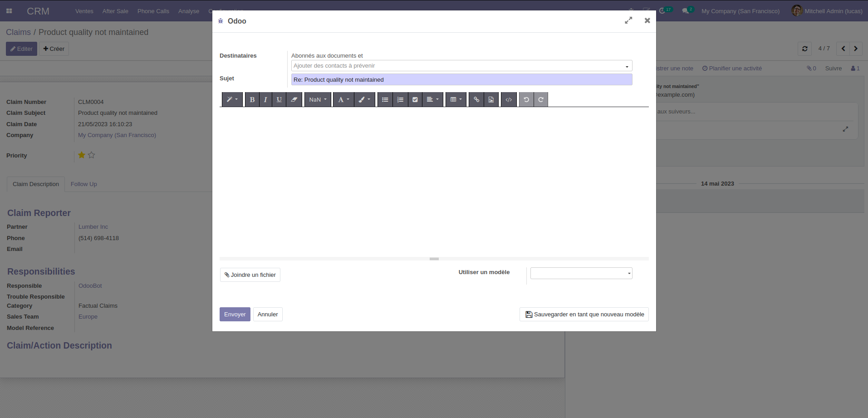Open Lumber Inc partner link
Screen dimensions: 868x418
coord(93,227)
